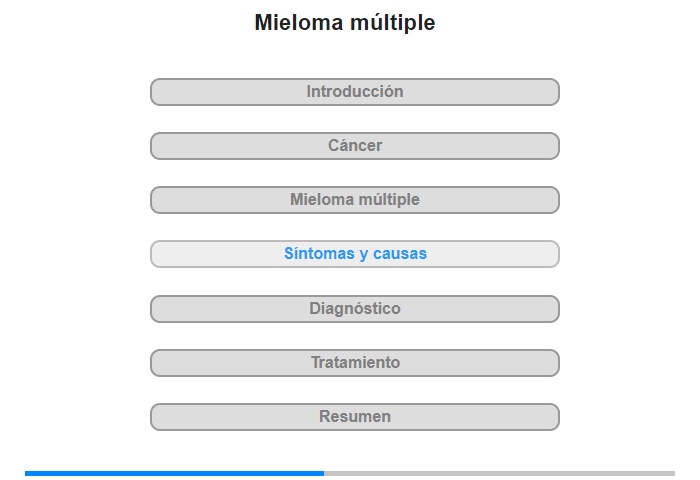Click the gray Mieloma múltiple chapter bar
This screenshot has width=700, height=480.
354,200
